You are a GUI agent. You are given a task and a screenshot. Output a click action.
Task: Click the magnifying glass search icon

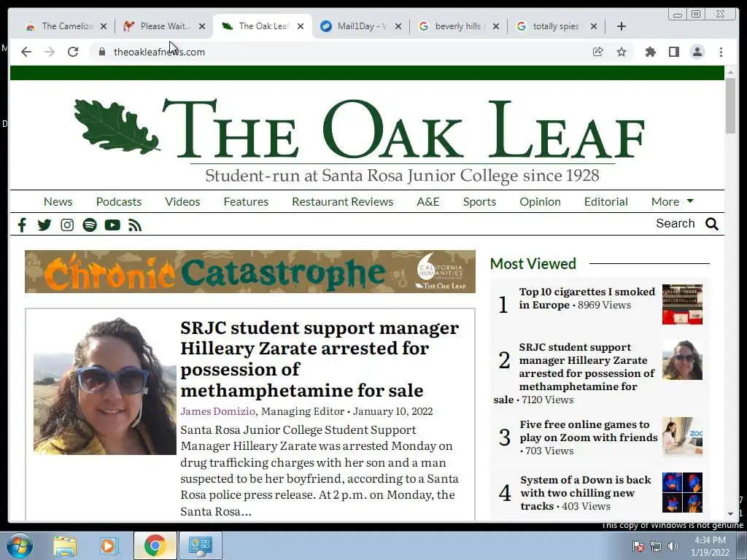tap(712, 224)
